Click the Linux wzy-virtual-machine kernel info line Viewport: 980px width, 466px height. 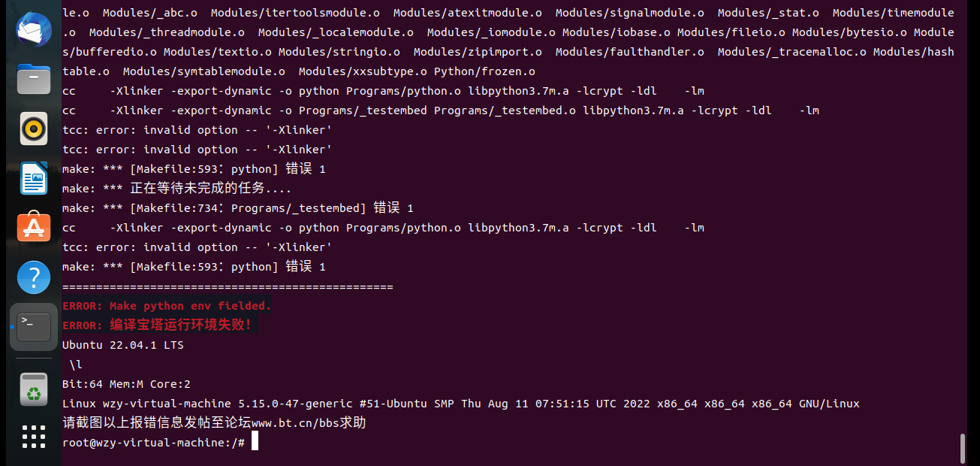point(461,404)
